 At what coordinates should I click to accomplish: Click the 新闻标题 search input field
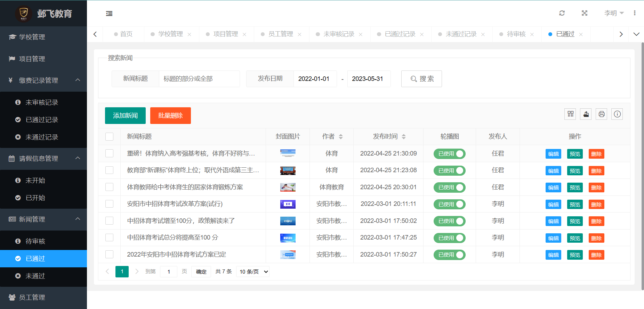click(199, 79)
